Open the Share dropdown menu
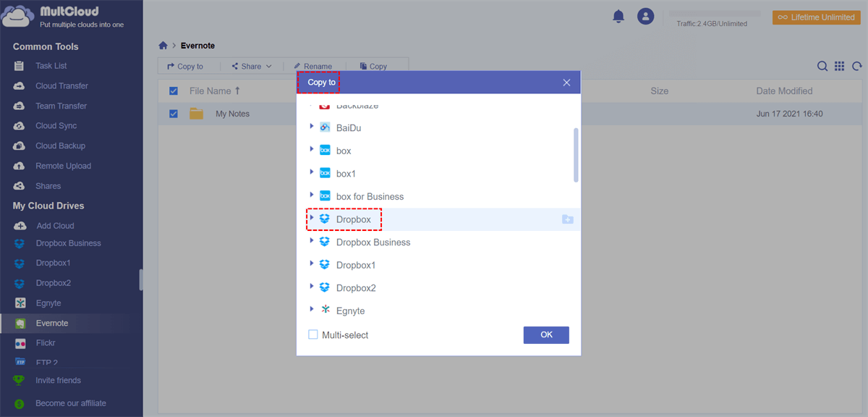 point(252,67)
